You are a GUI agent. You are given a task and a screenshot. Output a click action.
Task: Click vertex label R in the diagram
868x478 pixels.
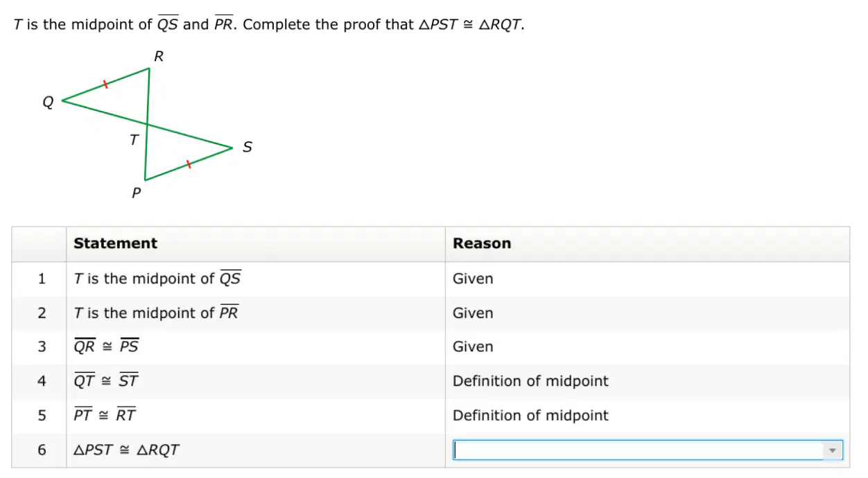159,57
